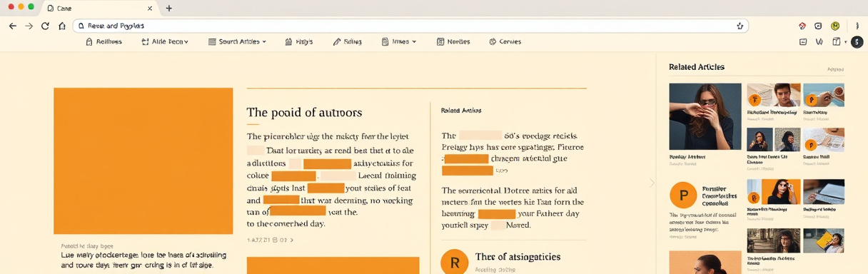This screenshot has height=274, width=868.
Task: Click the red extension icon in the toolbar
Action: point(802,26)
